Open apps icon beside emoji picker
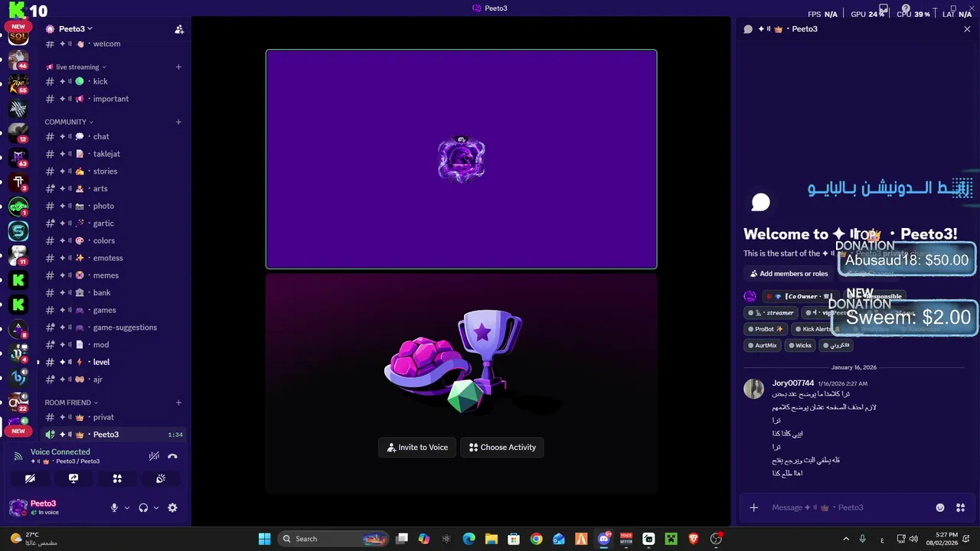Image resolution: width=980 pixels, height=551 pixels. [960, 507]
